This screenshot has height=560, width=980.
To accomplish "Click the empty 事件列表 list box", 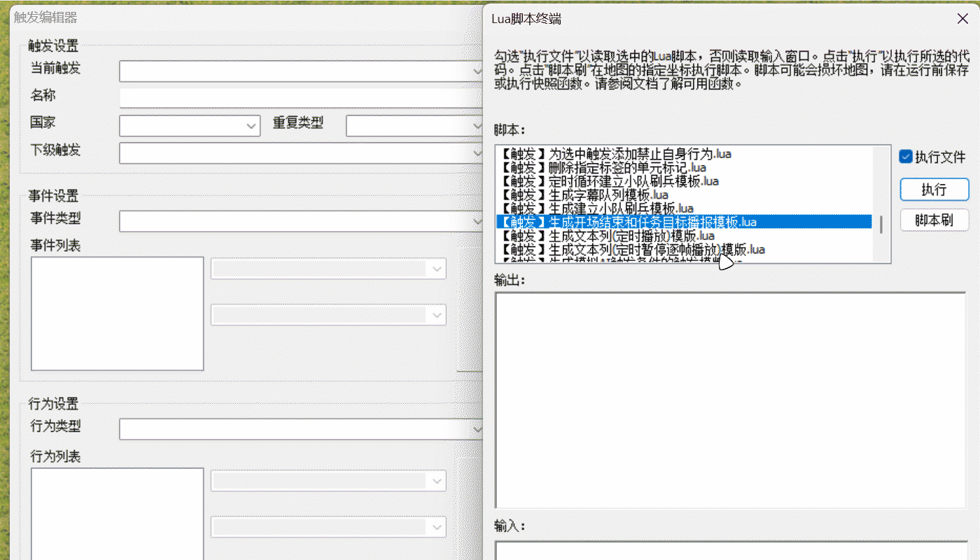I will coord(117,314).
